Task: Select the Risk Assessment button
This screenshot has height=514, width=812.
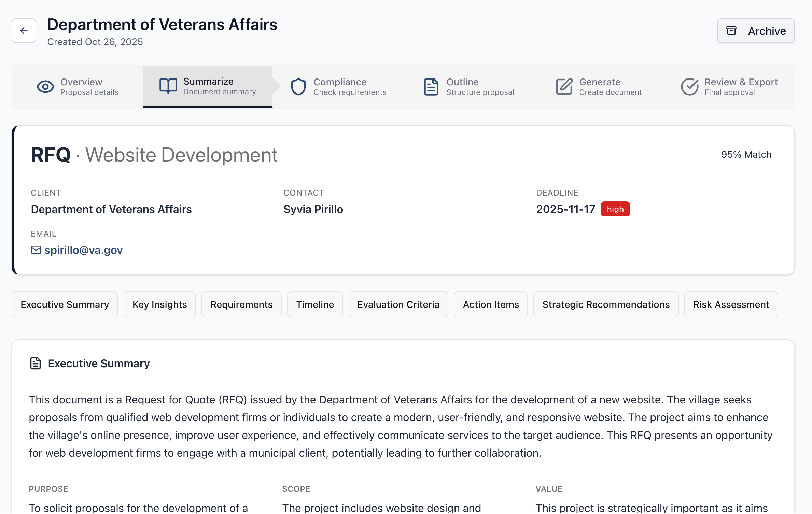Action: pyautogui.click(x=731, y=304)
